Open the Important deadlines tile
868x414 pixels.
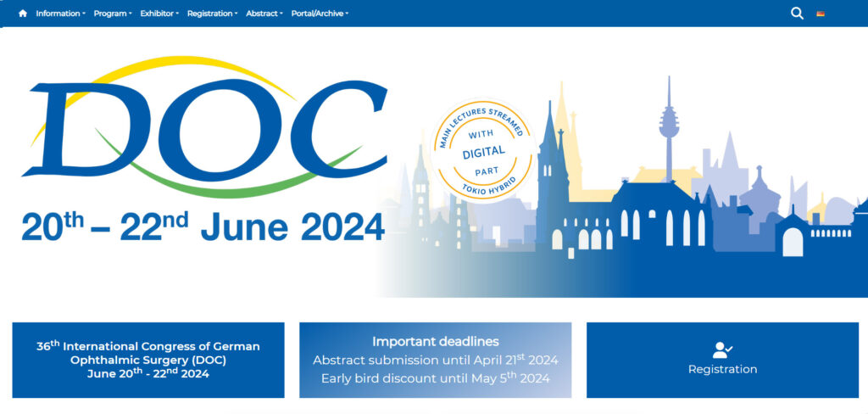(x=435, y=342)
